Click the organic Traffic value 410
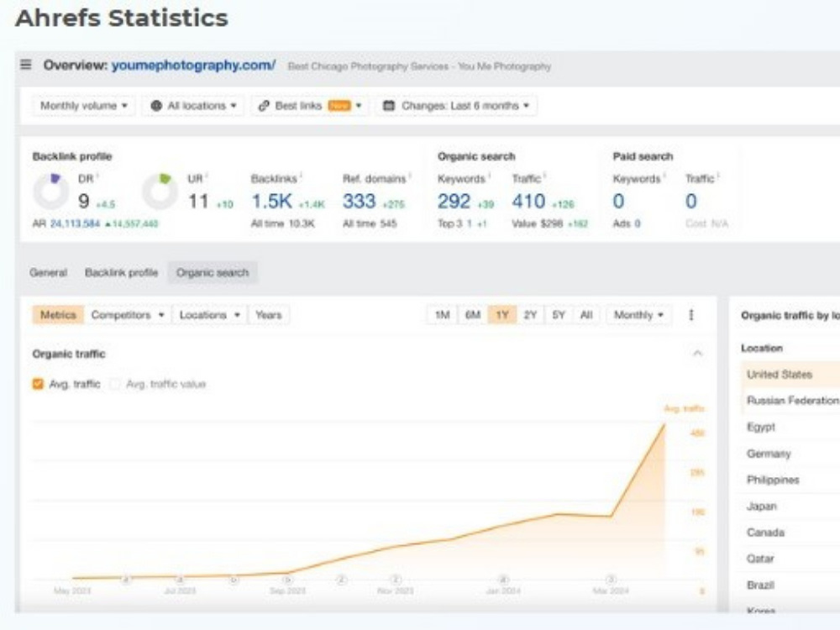 [x=528, y=202]
